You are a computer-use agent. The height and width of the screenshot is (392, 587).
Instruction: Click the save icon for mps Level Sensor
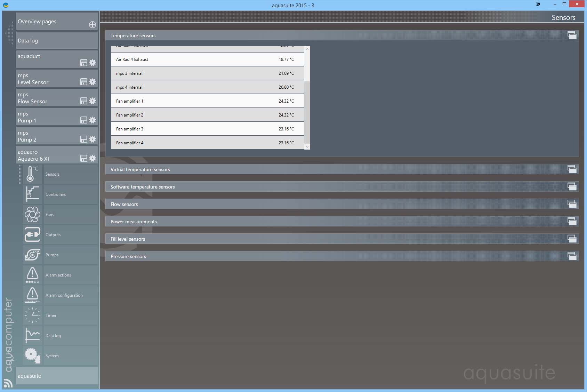point(84,82)
